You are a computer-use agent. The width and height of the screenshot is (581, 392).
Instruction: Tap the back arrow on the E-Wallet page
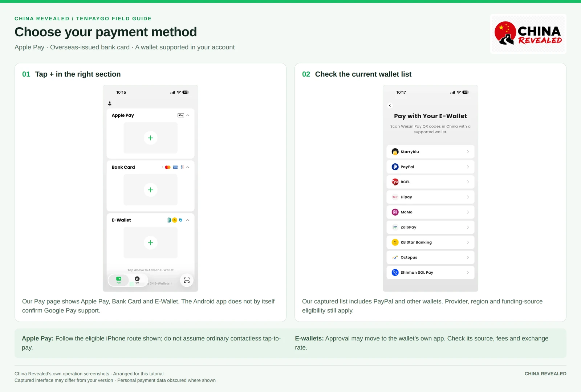click(x=390, y=106)
